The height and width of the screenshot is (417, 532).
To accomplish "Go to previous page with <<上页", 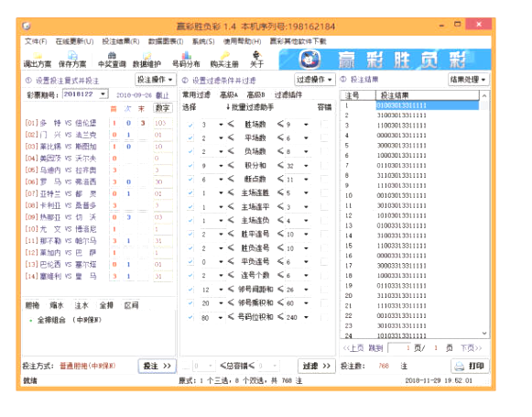I will pos(353,348).
